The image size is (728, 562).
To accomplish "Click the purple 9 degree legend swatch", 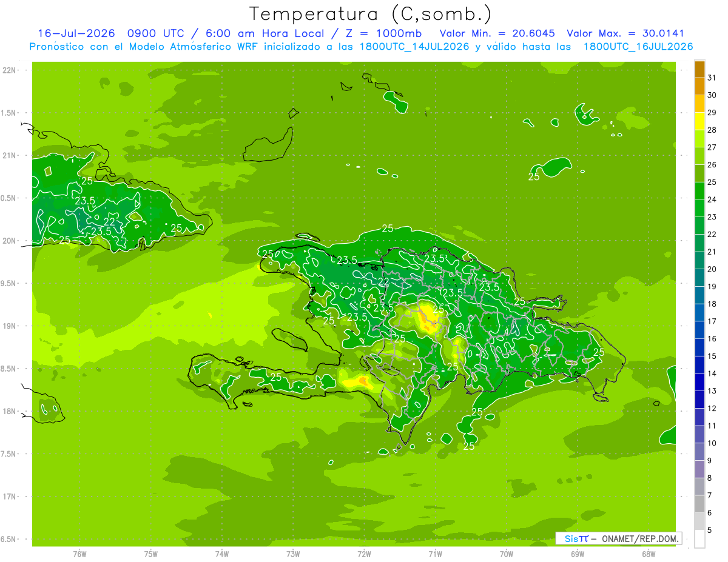I will (x=699, y=469).
